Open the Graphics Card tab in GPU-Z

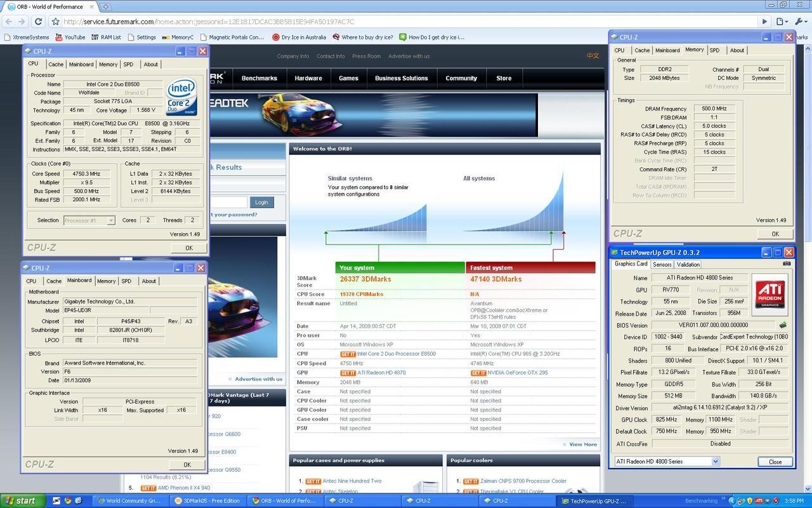631,264
